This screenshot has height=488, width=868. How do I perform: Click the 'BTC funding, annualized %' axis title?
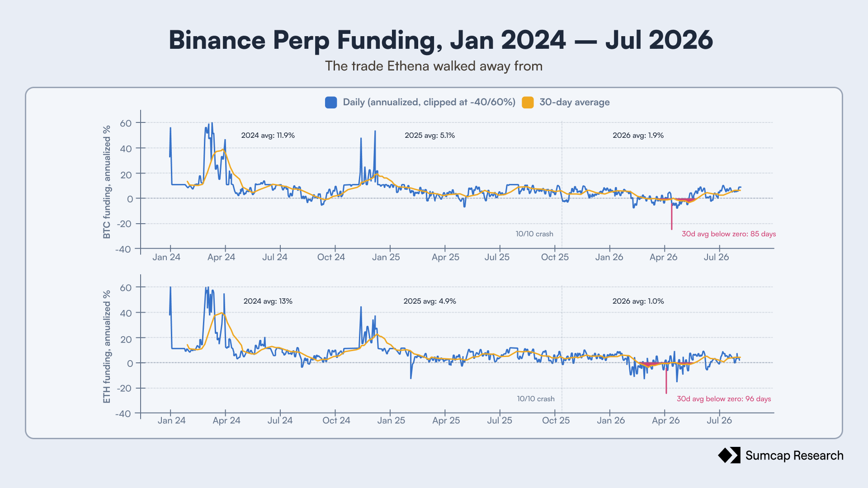pyautogui.click(x=107, y=182)
